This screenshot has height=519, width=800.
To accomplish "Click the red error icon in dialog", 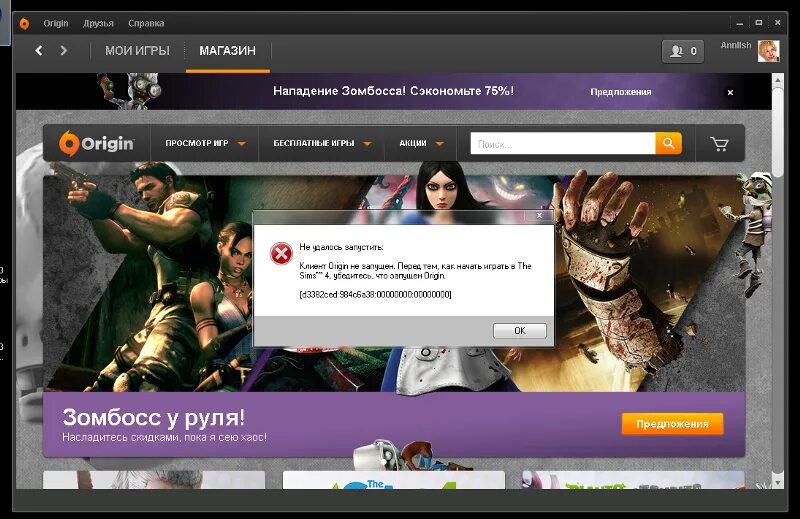I will point(281,254).
